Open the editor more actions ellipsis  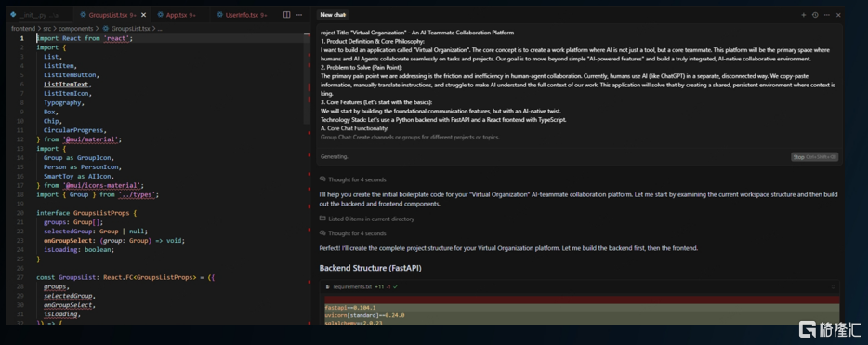pyautogui.click(x=299, y=15)
